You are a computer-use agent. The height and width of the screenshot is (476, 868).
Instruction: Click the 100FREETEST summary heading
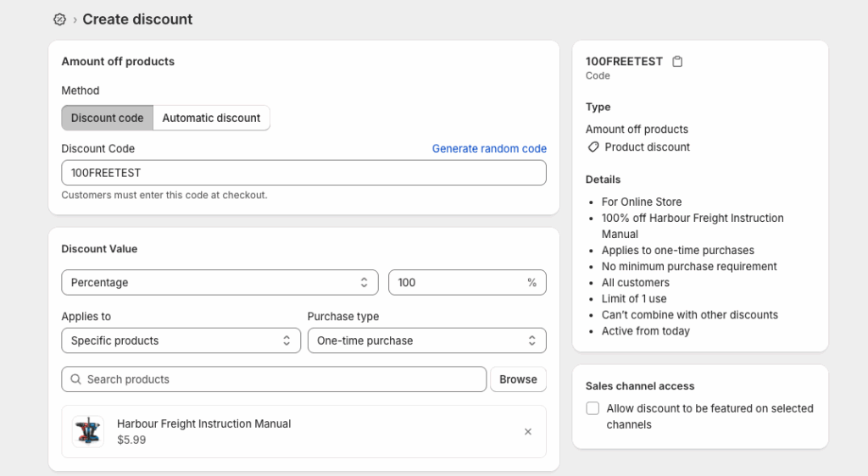click(624, 61)
